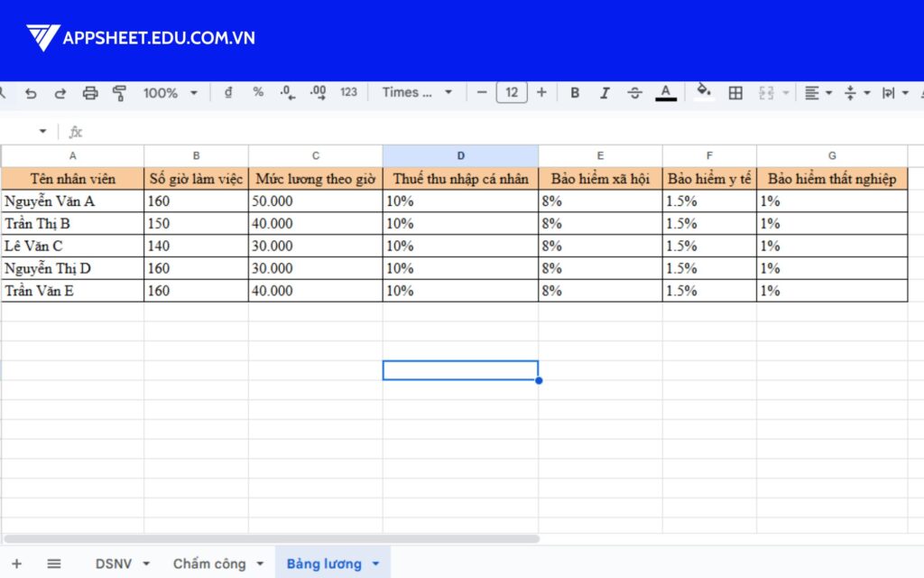Open the Borders tool
Viewport: 924px width, 578px height.
[x=737, y=92]
